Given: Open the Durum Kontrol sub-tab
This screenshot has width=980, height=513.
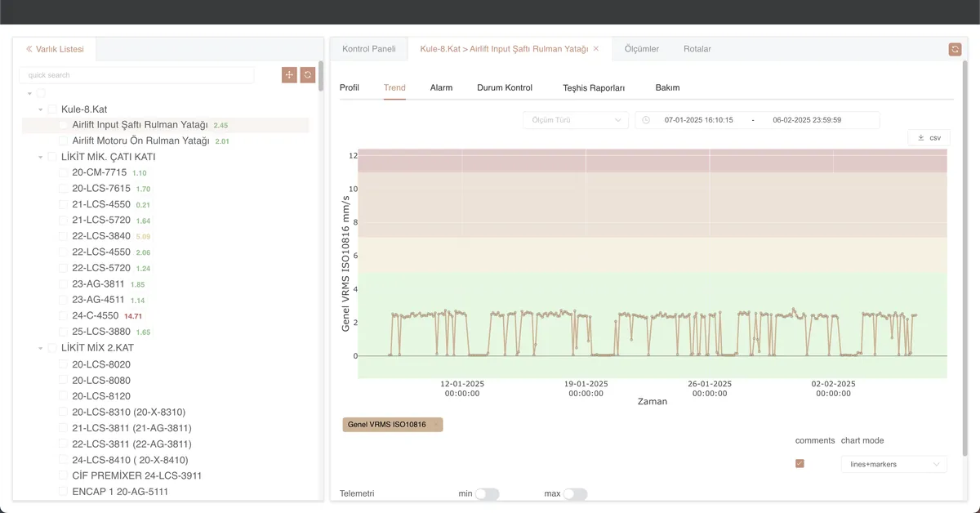Looking at the screenshot, I should pyautogui.click(x=505, y=87).
